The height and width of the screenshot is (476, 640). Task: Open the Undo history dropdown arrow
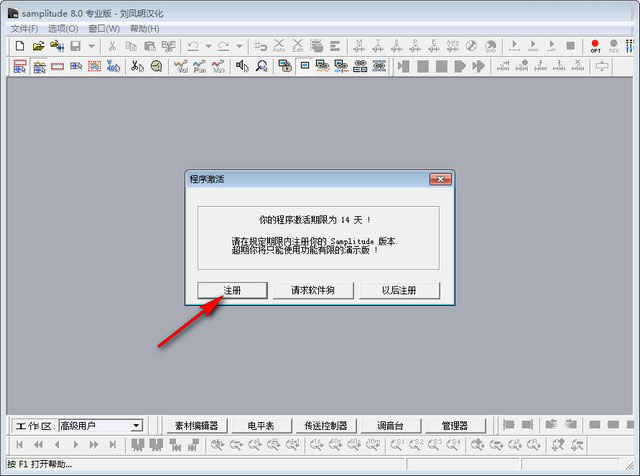pos(209,46)
